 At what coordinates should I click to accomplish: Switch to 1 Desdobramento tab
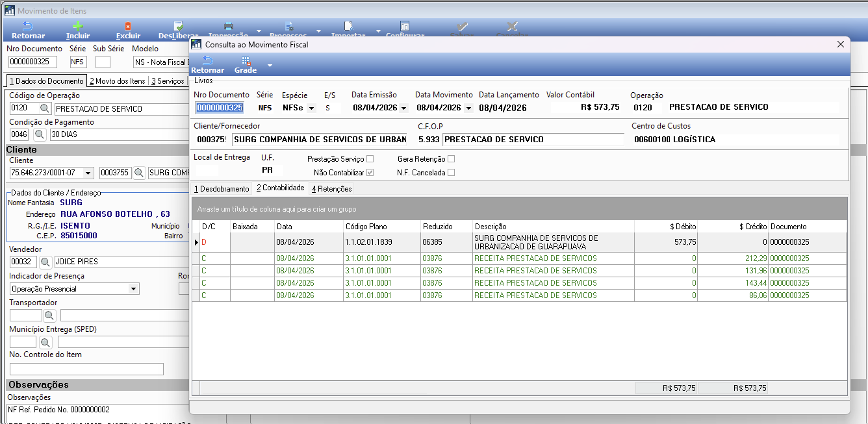click(222, 189)
